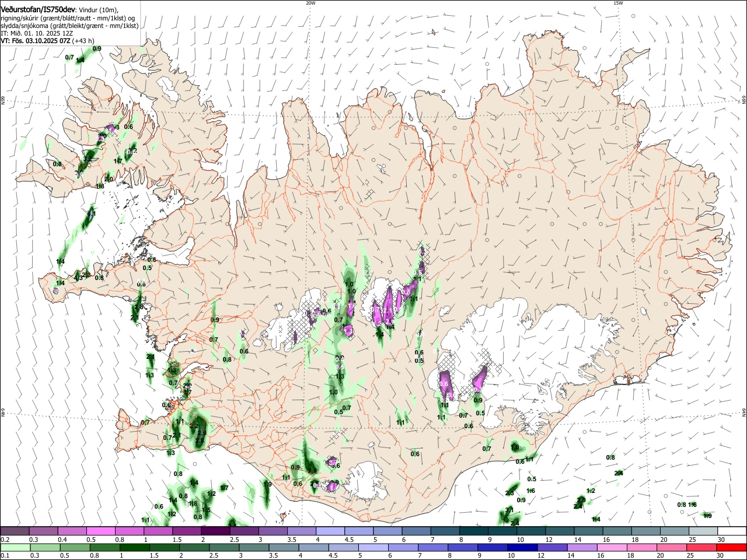Click the snow legend swatch for 0.5–0.8 mm
This screenshot has width=747, height=560.
101,531
